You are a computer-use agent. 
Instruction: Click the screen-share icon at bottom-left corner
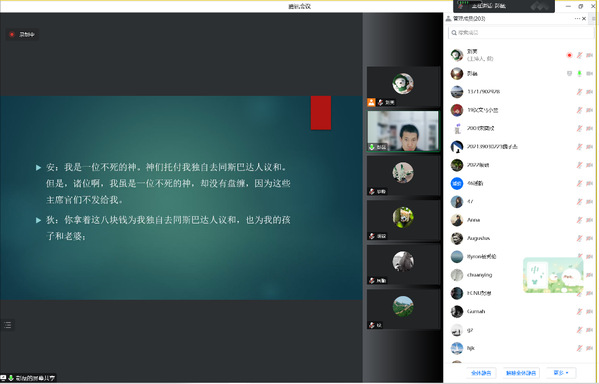tap(3, 378)
